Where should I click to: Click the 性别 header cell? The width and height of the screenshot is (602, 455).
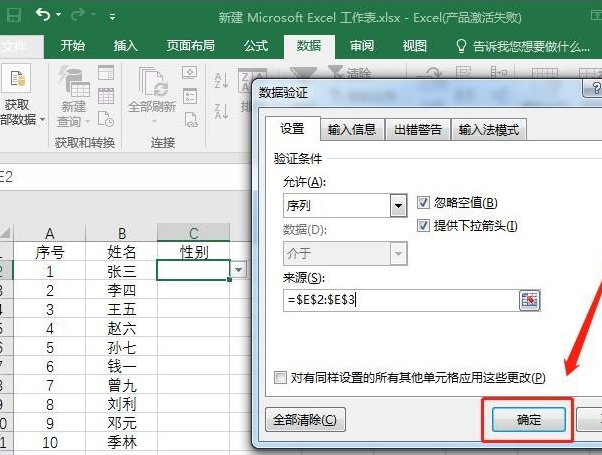pyautogui.click(x=194, y=252)
